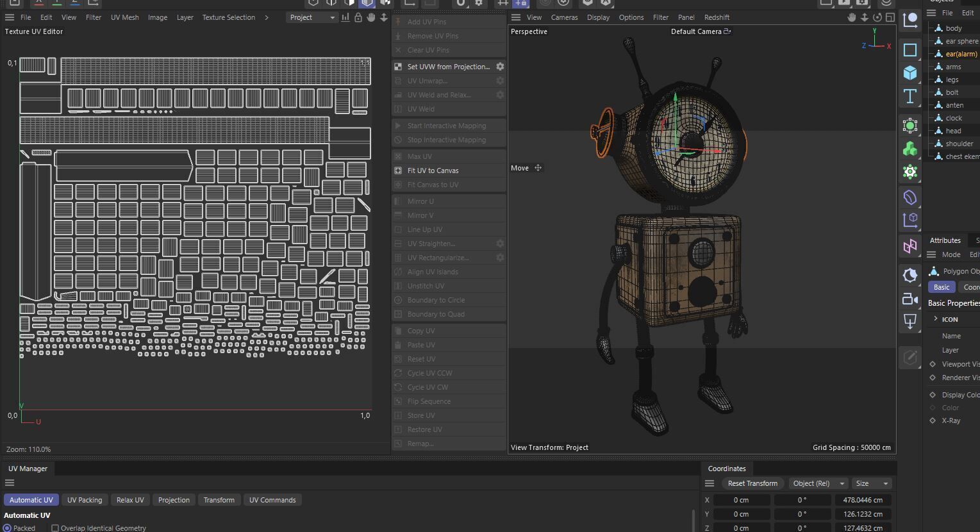Open the UV editor hamburger menu

pyautogui.click(x=10, y=17)
